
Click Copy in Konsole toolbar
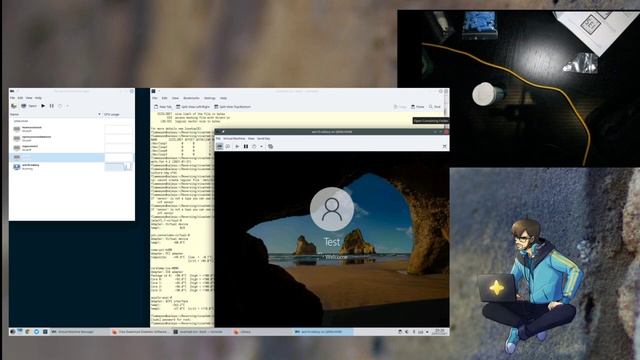(x=400, y=107)
